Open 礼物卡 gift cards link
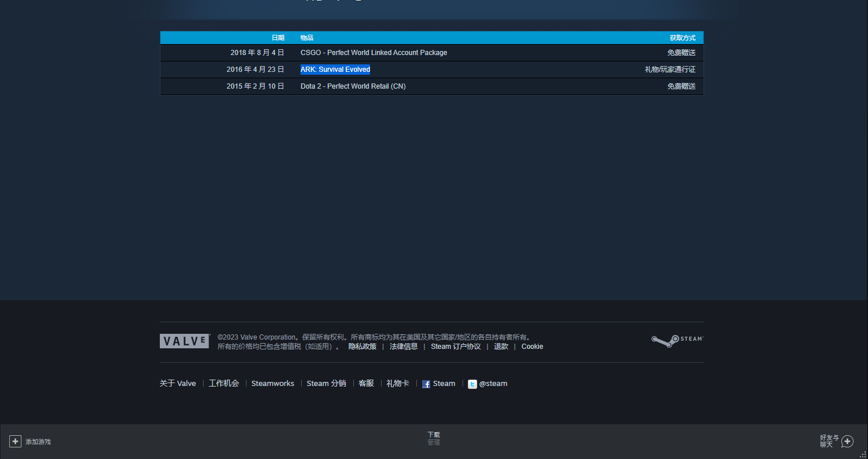The width and height of the screenshot is (868, 459). [x=398, y=384]
